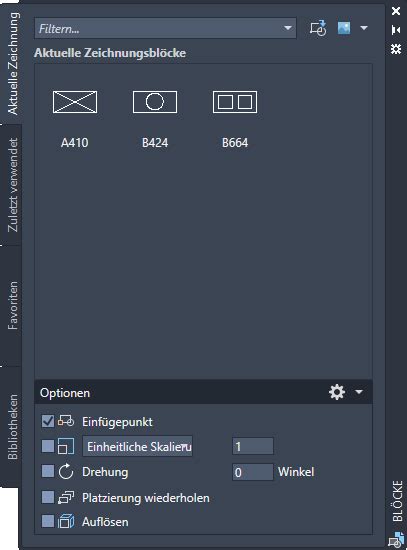Switch to the Bibliotheken tab
Image resolution: width=407 pixels, height=550 pixels.
point(12,427)
